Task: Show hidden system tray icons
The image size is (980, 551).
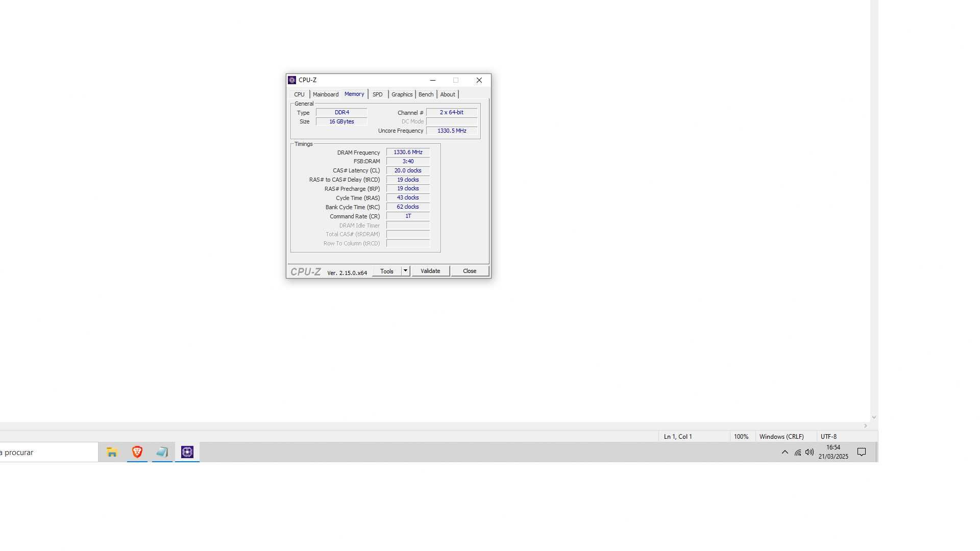Action: point(785,452)
